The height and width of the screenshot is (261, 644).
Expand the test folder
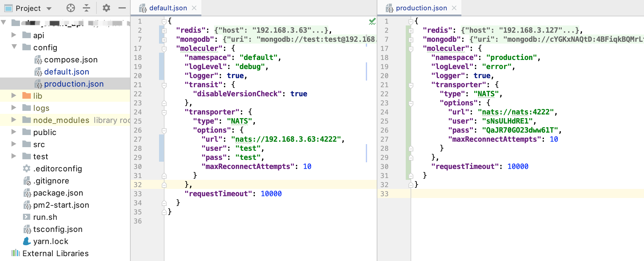(x=13, y=156)
